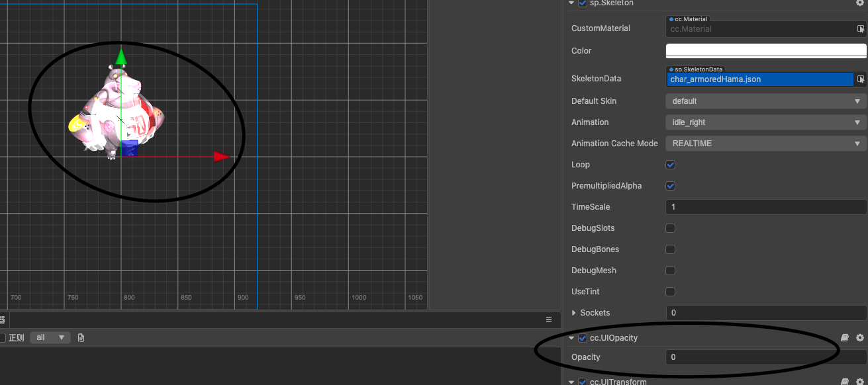
Task: Open Animation idle_right dropdown
Action: 766,122
